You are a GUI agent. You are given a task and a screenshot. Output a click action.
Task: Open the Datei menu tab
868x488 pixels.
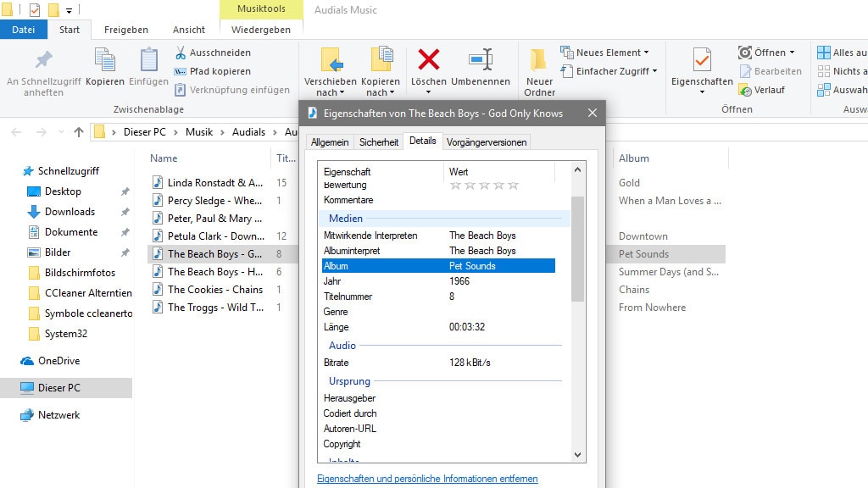(23, 30)
